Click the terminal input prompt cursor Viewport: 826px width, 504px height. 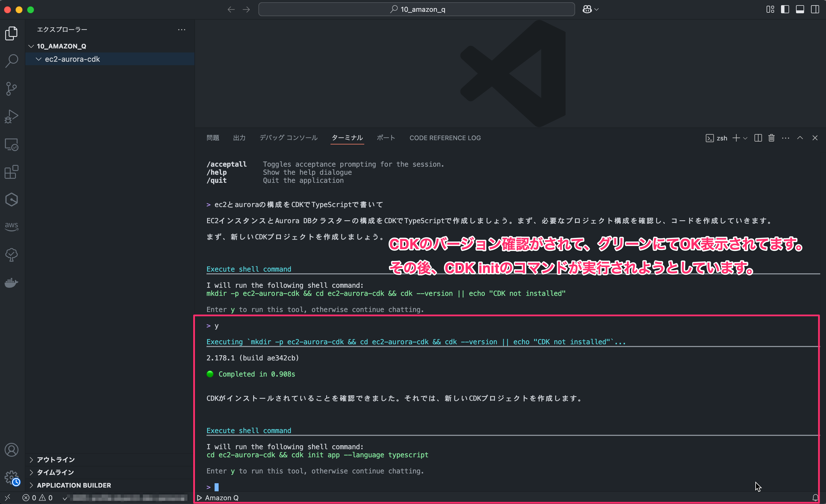[x=217, y=487]
